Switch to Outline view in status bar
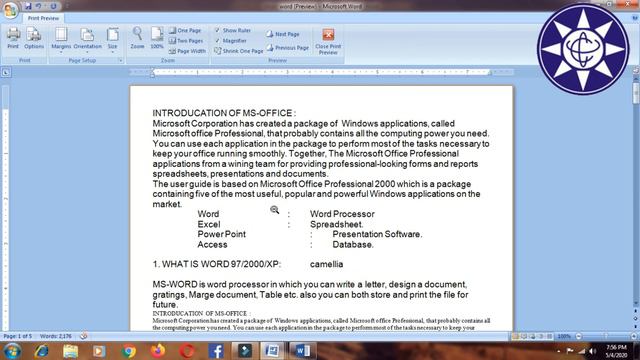Image resolution: width=640 pixels, height=360 pixels. pyautogui.click(x=541, y=336)
